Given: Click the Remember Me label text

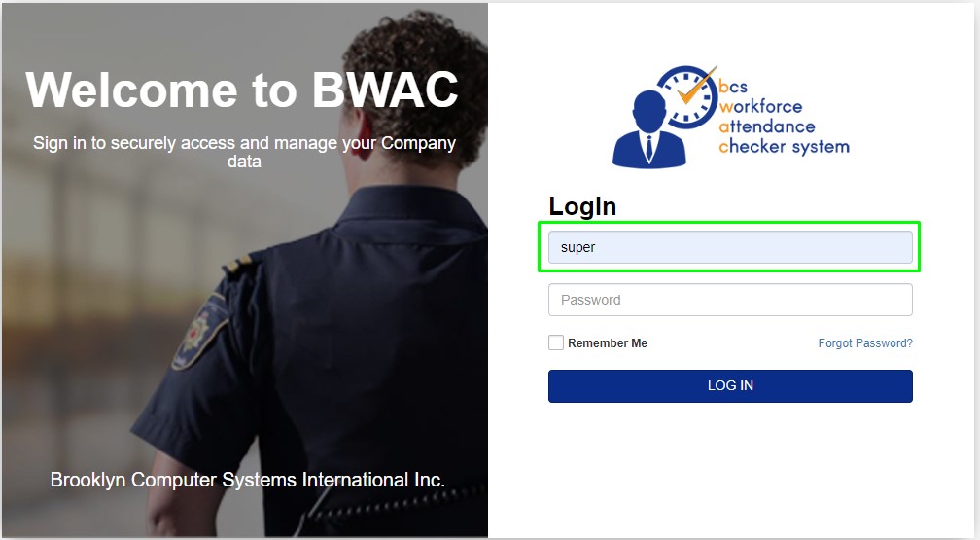Looking at the screenshot, I should (608, 342).
